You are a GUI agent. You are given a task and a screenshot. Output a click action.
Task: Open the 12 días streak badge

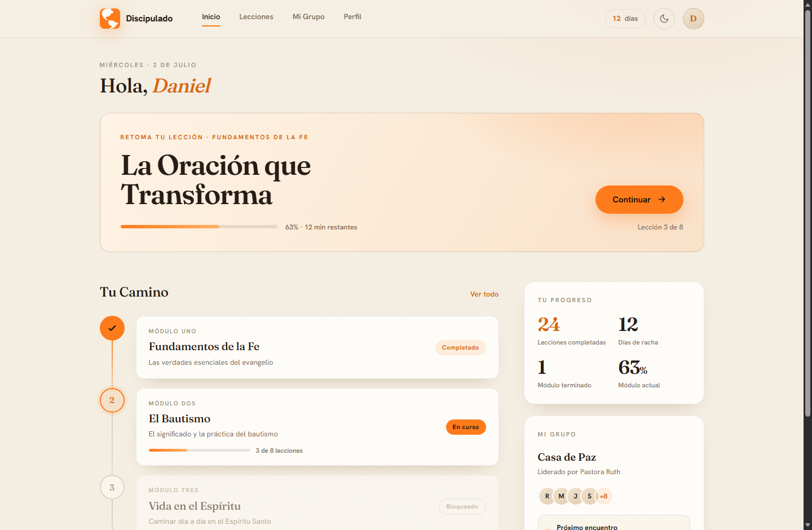click(x=625, y=19)
